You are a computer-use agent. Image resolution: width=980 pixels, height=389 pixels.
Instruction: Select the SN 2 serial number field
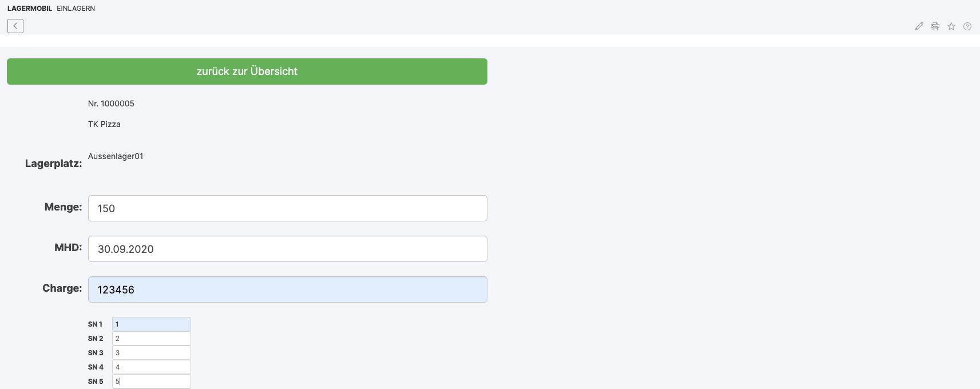[x=151, y=339]
